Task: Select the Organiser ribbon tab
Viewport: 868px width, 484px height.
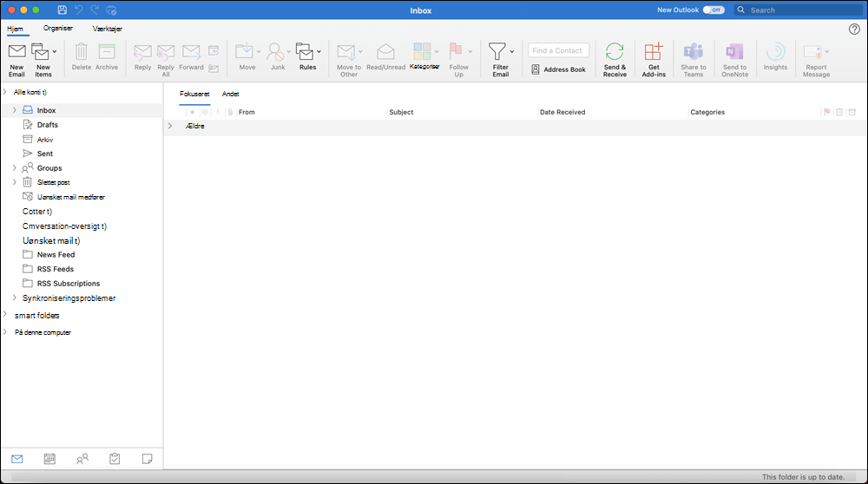Action: (58, 29)
